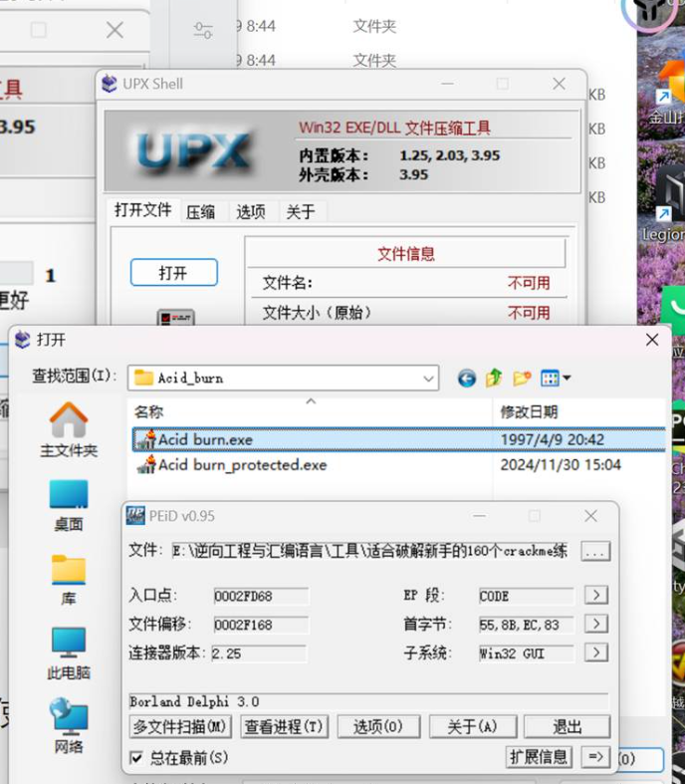The width and height of the screenshot is (685, 784).
Task: Click the 首字节 value 55,8B,EC,83
Action: pos(526,625)
